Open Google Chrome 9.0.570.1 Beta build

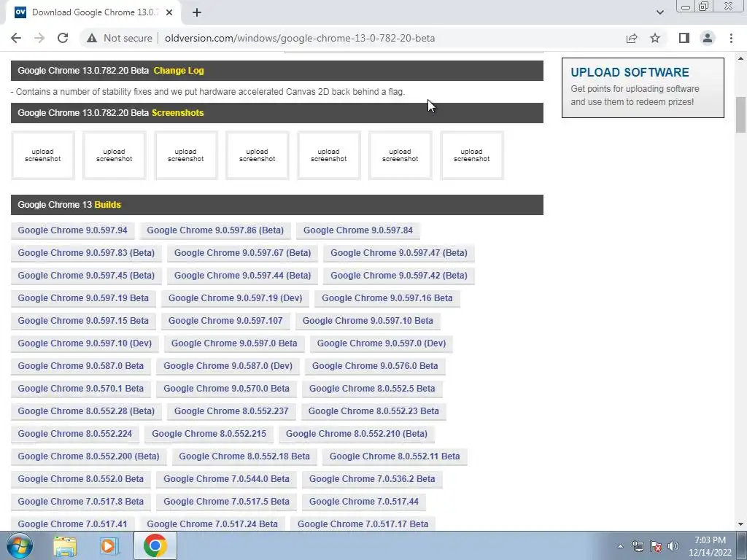point(80,389)
